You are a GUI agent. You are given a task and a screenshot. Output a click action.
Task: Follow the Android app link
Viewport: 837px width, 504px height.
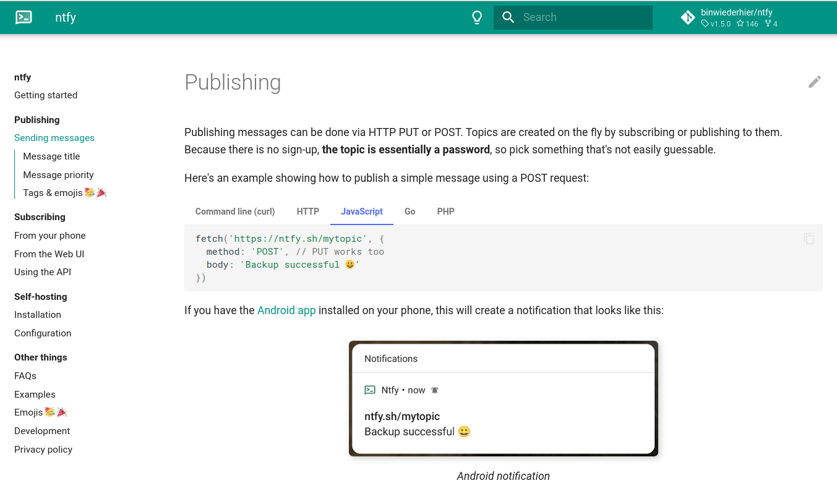coord(286,310)
